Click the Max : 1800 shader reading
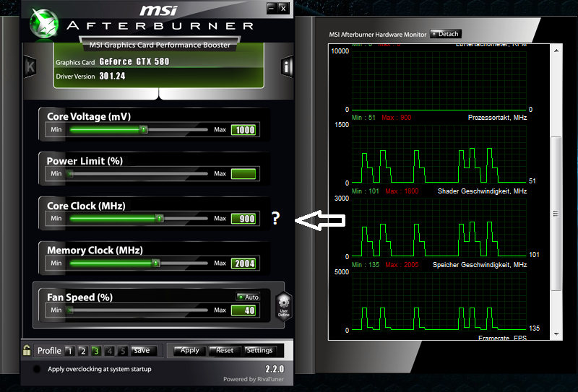Viewport: 578px width, 392px height. pos(402,191)
